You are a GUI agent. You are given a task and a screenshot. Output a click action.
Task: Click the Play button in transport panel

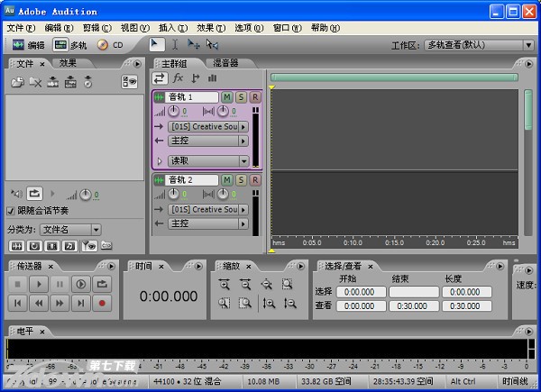click(37, 283)
